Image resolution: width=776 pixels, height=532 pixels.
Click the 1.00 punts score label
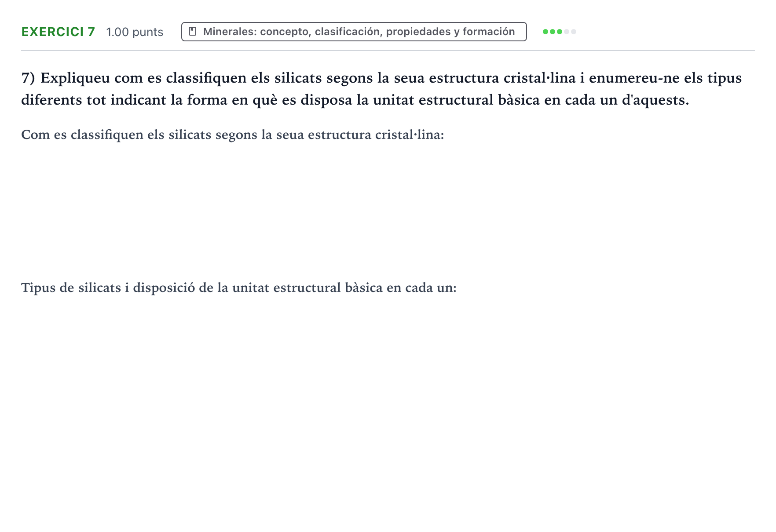click(x=135, y=32)
